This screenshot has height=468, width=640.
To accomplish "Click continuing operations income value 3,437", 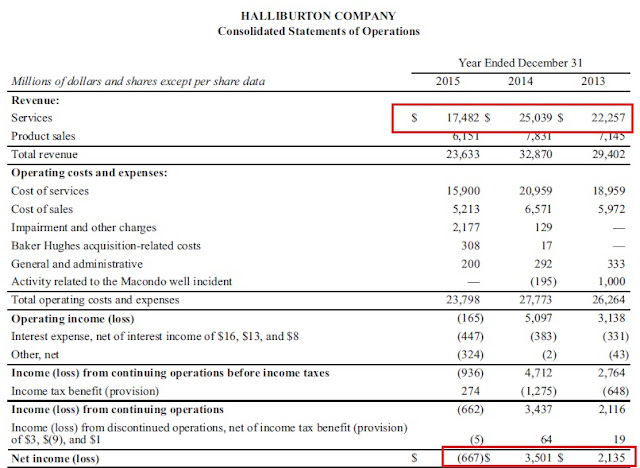I will coord(538,409).
